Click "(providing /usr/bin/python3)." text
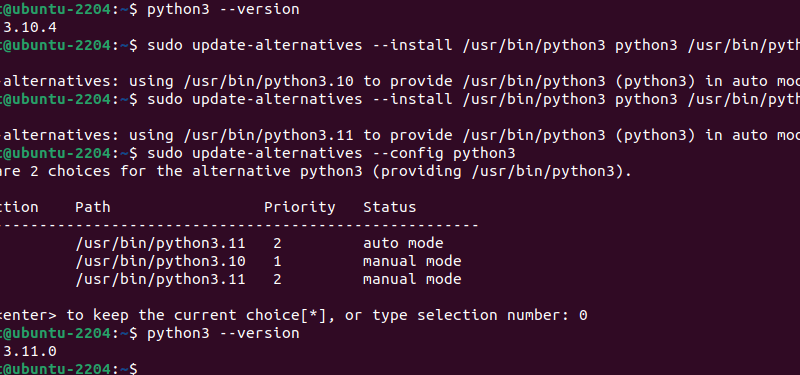 pyautogui.click(x=502, y=171)
